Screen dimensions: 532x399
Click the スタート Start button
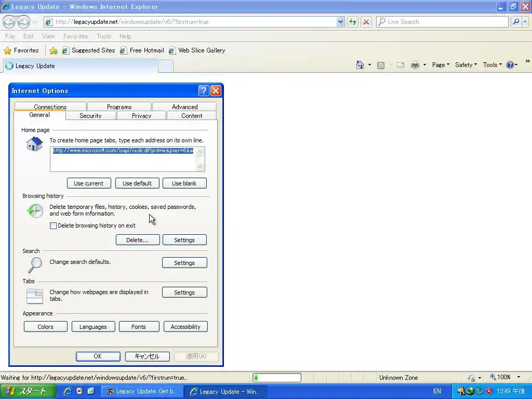pyautogui.click(x=28, y=391)
